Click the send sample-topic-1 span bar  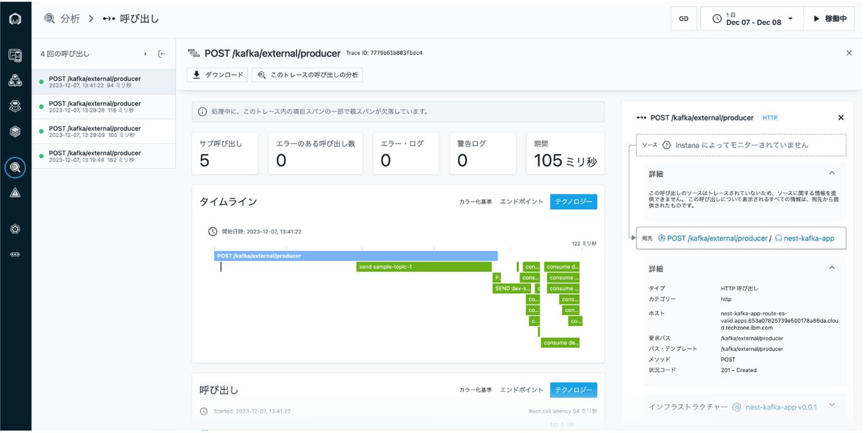(x=424, y=267)
